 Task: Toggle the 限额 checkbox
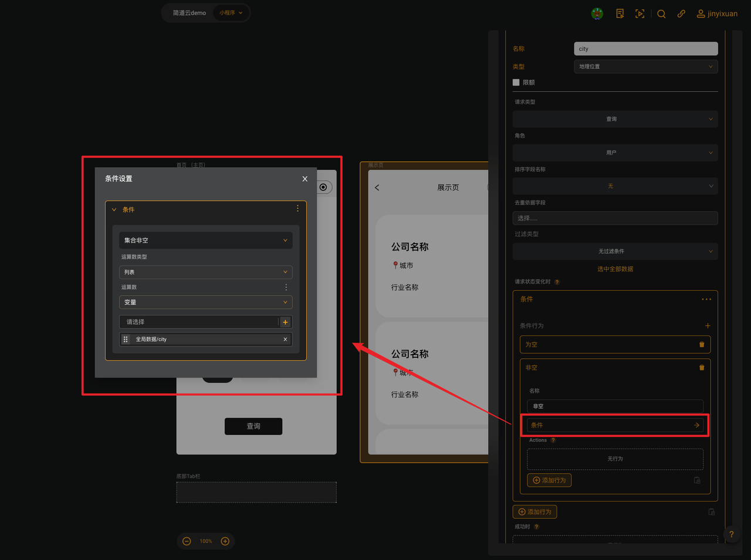click(516, 83)
